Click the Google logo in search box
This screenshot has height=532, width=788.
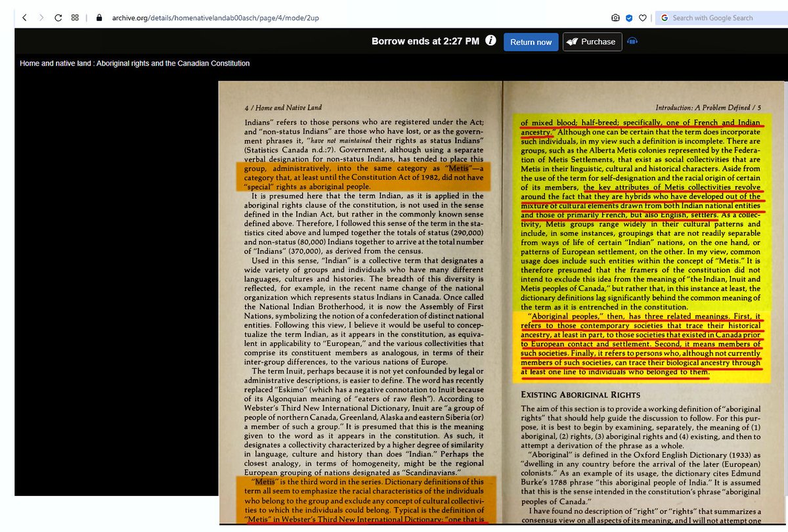pos(664,18)
